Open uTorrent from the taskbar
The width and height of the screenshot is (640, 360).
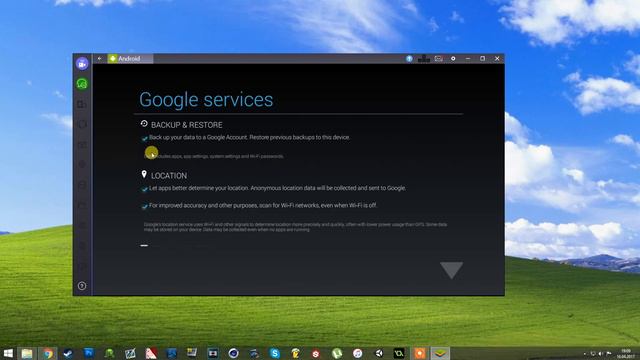[x=337, y=353]
